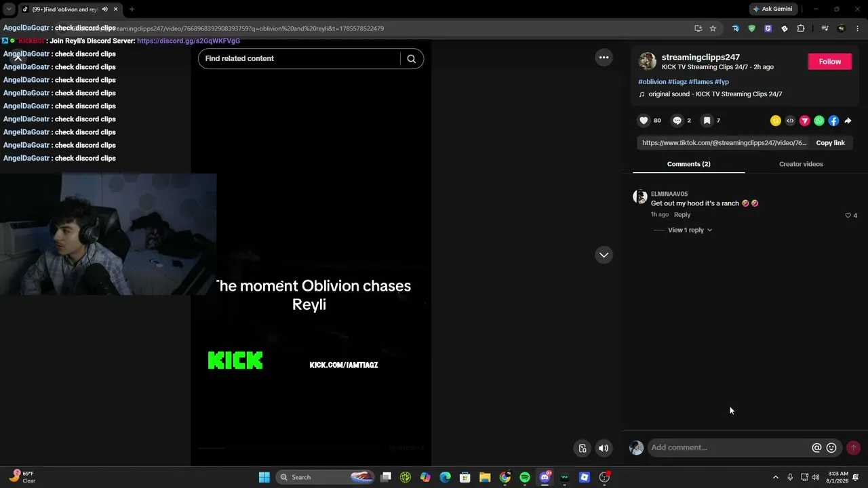Click the search magnifier in Find related content
The height and width of the screenshot is (488, 868).
[412, 58]
